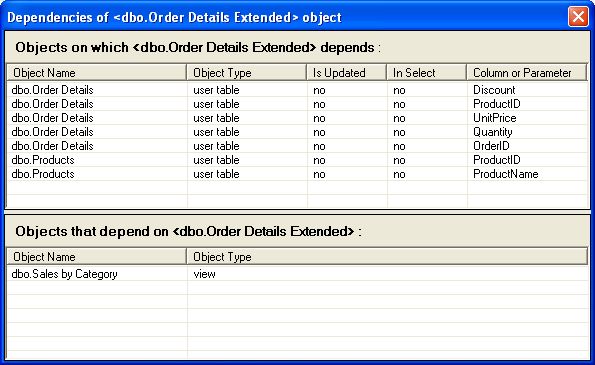
Task: Select 'user table' in the UnitPrice row
Action: [216, 118]
